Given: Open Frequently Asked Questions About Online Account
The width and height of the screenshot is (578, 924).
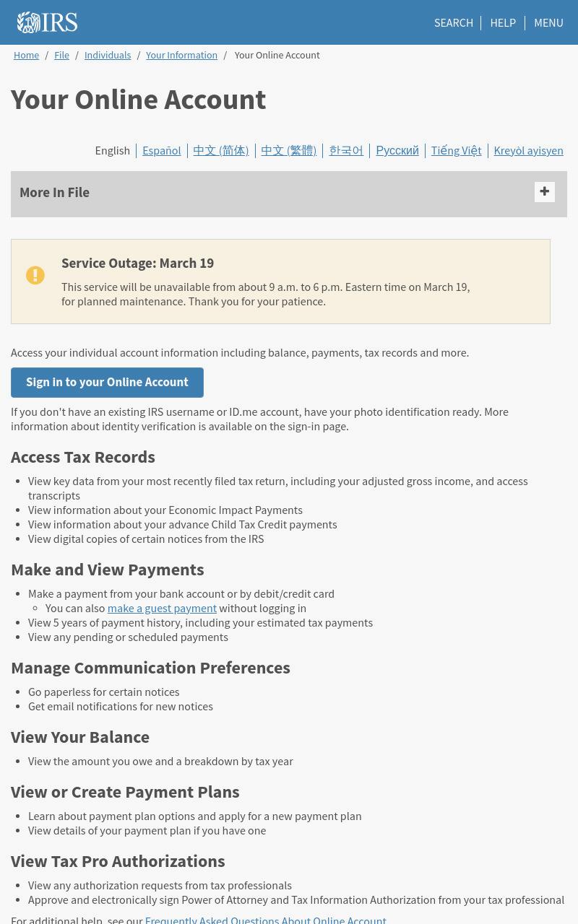Looking at the screenshot, I should pos(265,919).
